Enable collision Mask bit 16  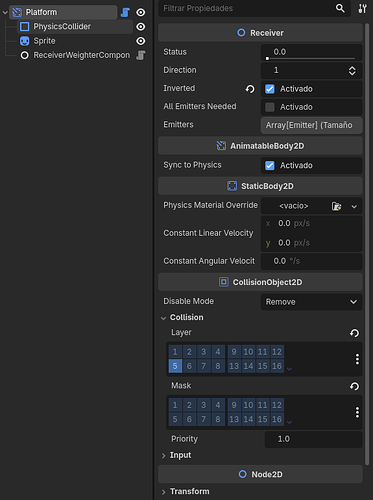(x=277, y=419)
